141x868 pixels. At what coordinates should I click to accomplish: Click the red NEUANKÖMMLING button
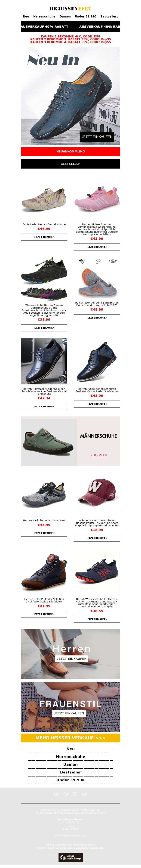coord(70,151)
